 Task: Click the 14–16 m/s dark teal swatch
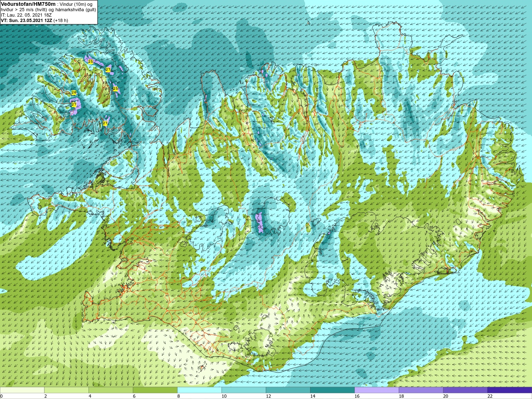(x=332, y=390)
